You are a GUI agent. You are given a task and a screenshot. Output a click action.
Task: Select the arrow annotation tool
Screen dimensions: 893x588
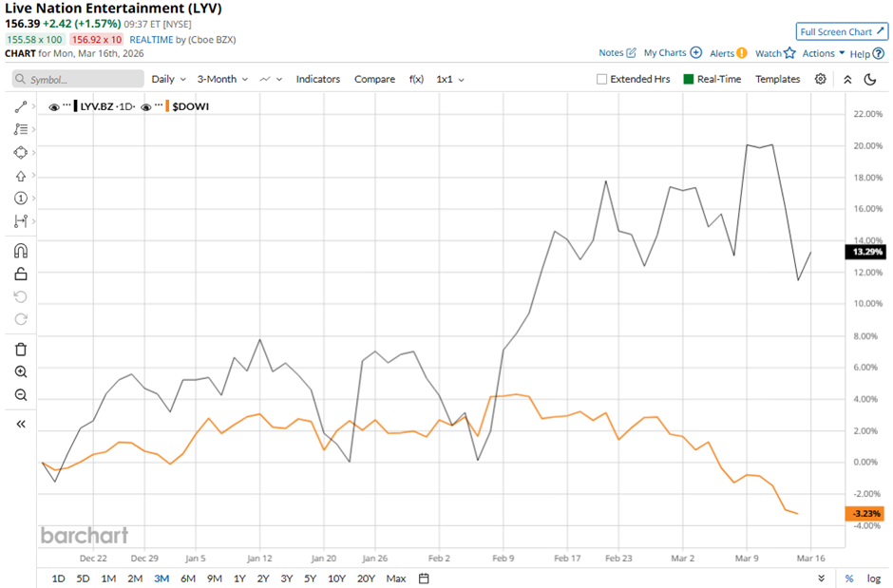tap(21, 176)
